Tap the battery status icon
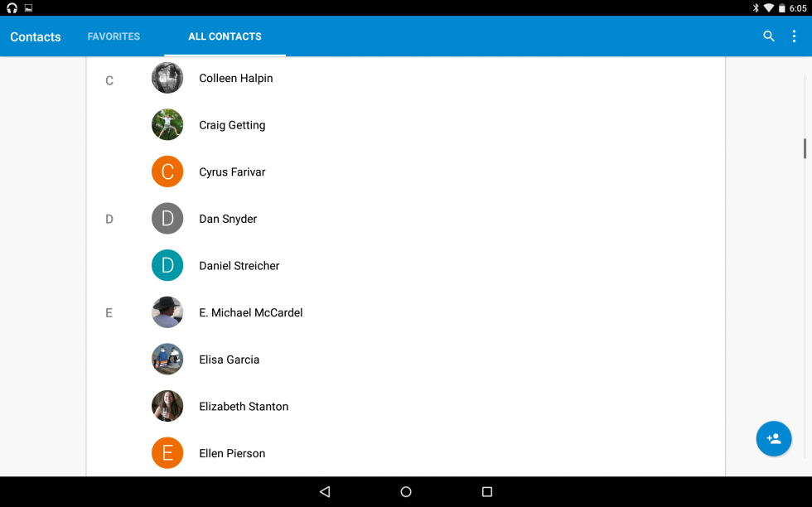This screenshot has width=812, height=507. click(x=782, y=7)
